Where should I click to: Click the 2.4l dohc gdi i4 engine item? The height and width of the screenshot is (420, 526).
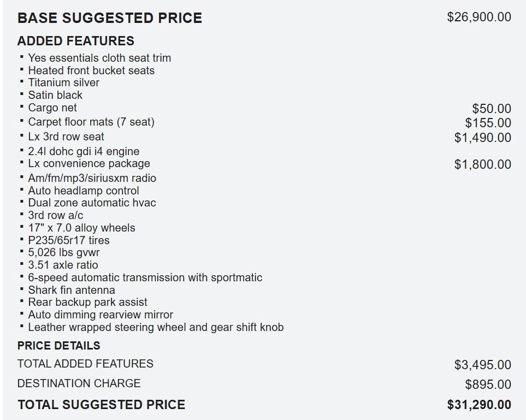point(84,151)
